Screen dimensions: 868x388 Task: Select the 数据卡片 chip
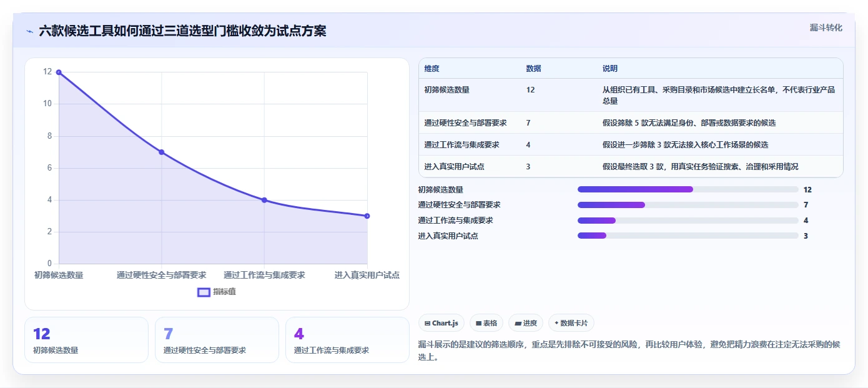[x=571, y=323]
